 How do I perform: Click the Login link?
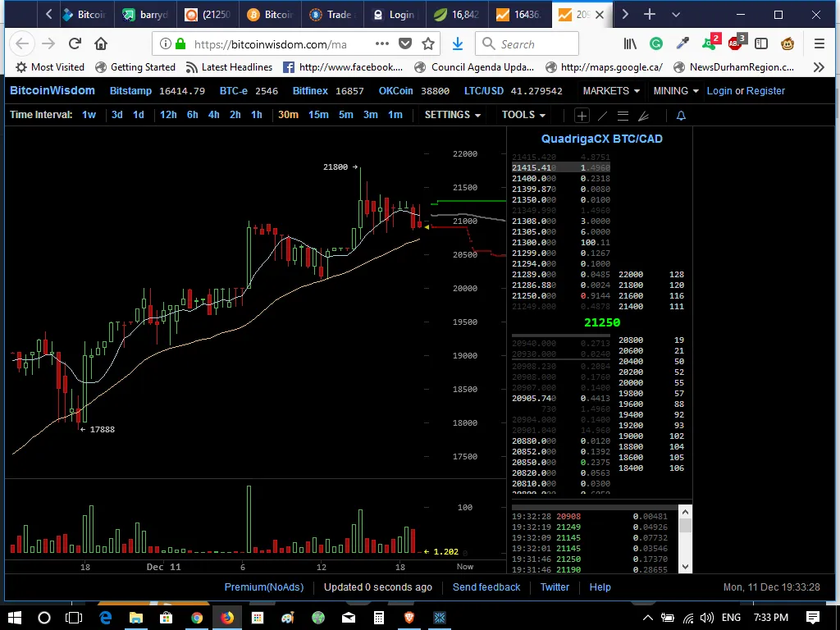[x=719, y=91]
